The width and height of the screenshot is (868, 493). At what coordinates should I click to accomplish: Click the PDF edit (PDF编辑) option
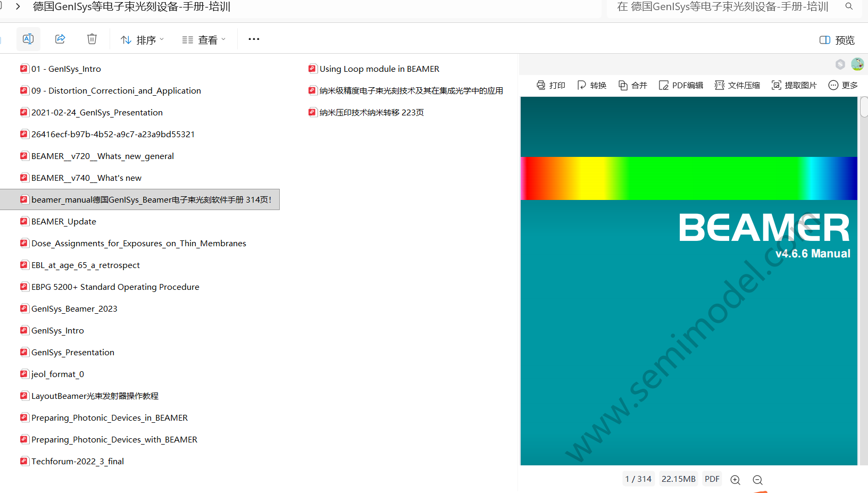(681, 85)
